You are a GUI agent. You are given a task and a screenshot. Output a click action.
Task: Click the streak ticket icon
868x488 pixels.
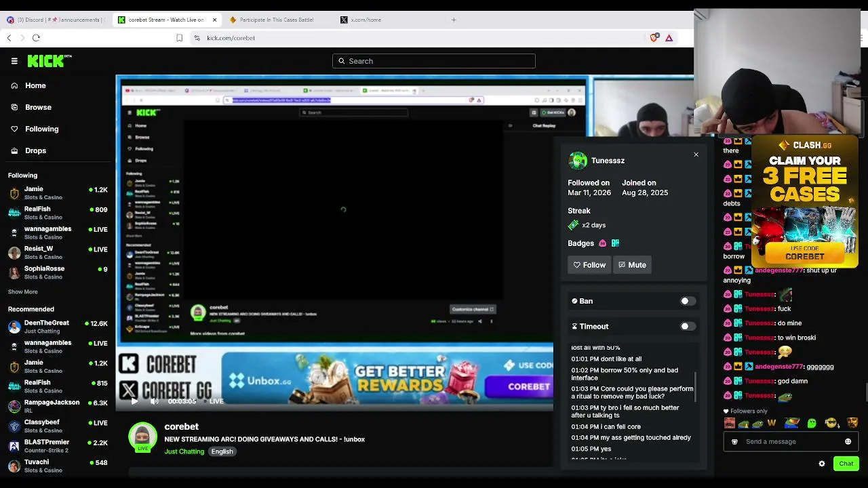coord(574,225)
